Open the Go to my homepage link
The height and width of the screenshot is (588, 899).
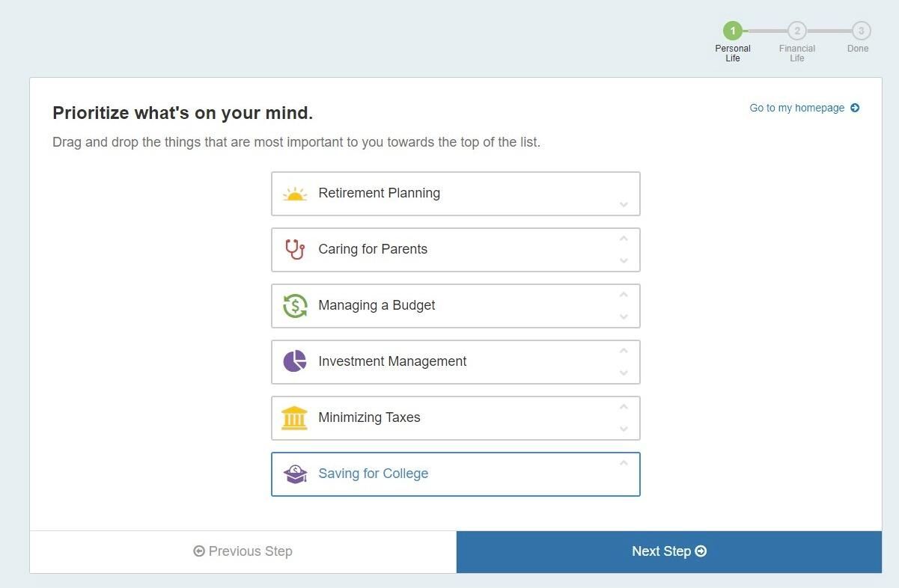click(796, 108)
